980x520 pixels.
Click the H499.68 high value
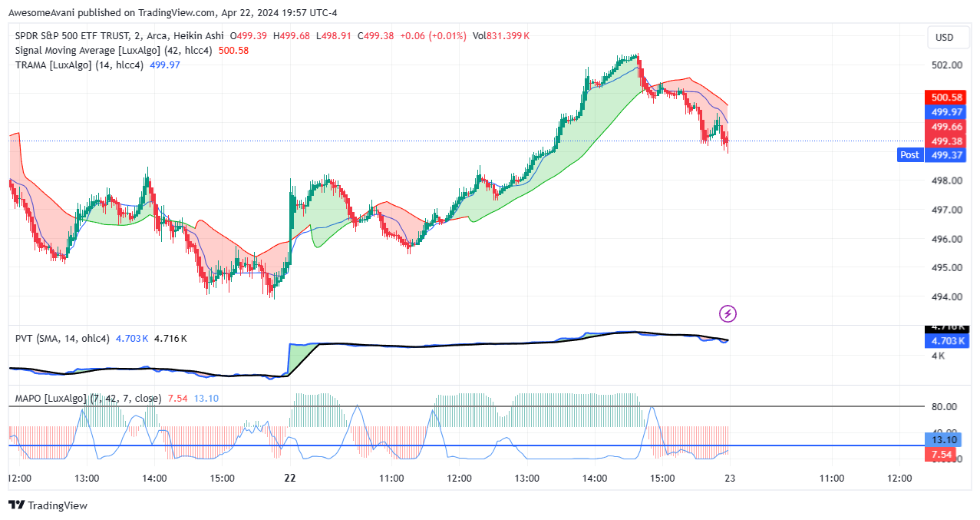click(293, 36)
